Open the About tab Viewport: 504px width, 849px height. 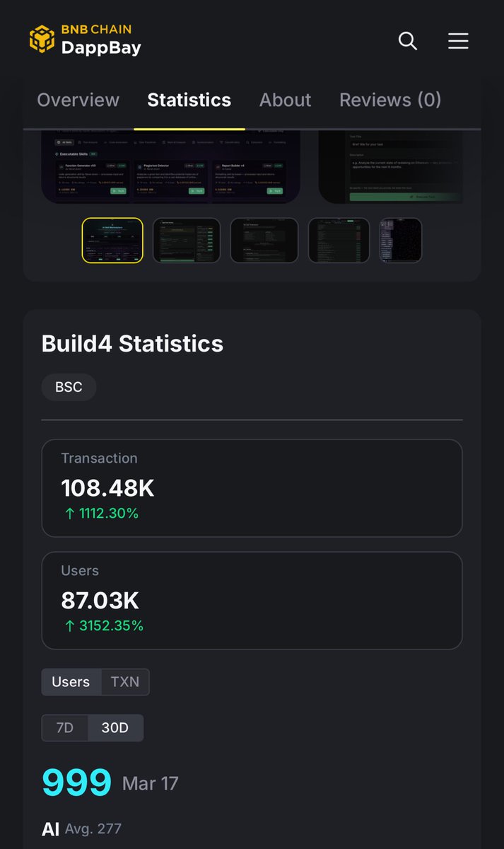(x=285, y=100)
